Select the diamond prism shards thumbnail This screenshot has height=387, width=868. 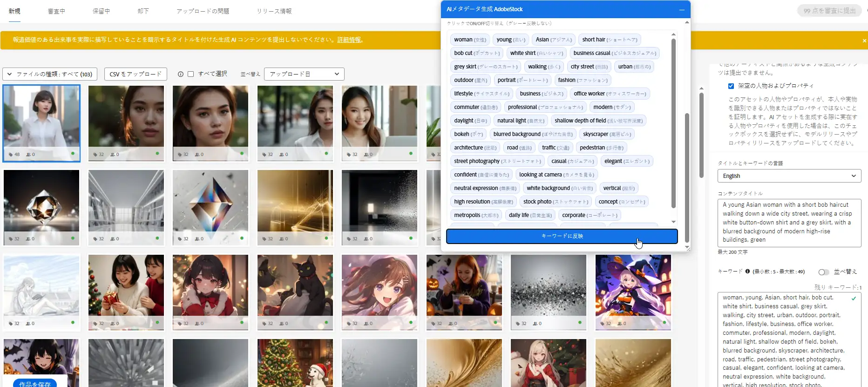point(210,208)
